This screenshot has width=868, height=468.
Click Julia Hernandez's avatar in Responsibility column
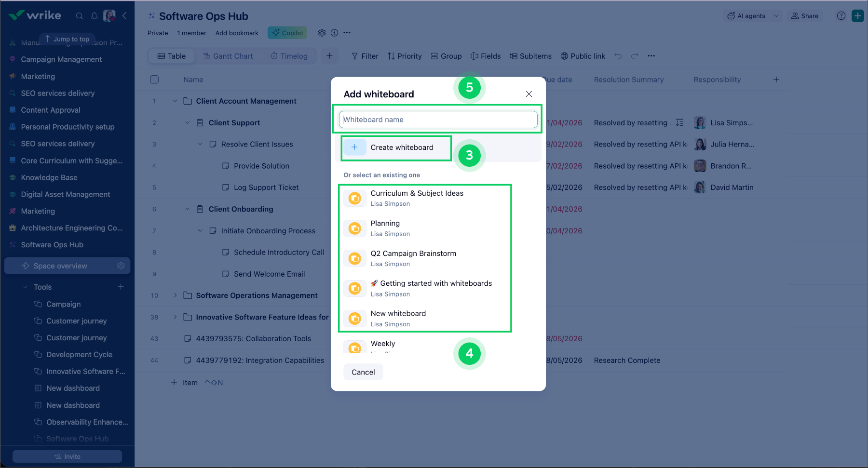pyautogui.click(x=700, y=144)
